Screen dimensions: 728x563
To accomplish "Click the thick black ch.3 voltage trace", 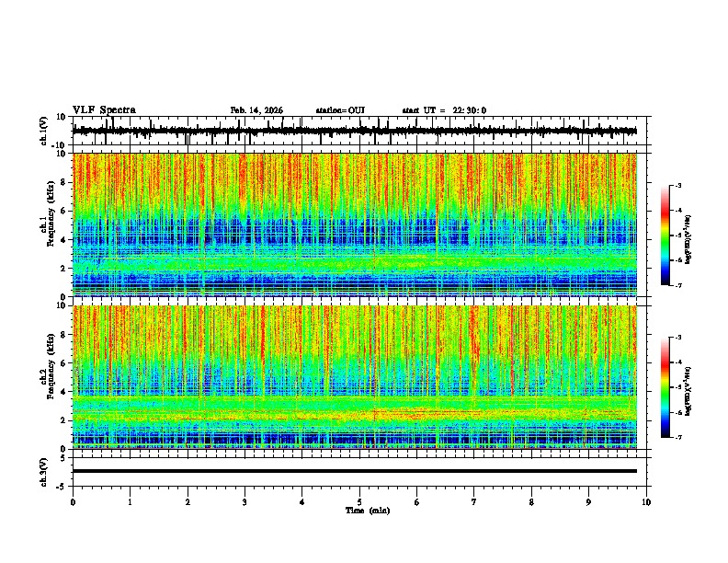I will point(354,471).
